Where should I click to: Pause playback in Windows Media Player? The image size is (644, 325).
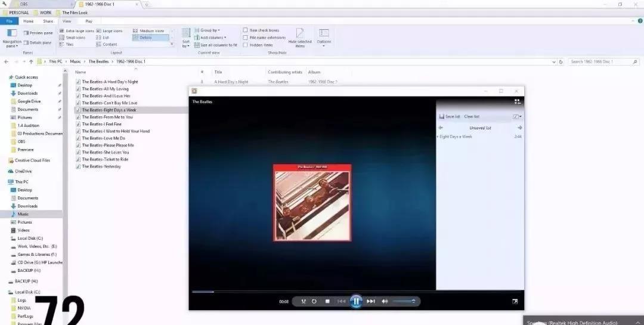[x=356, y=301]
